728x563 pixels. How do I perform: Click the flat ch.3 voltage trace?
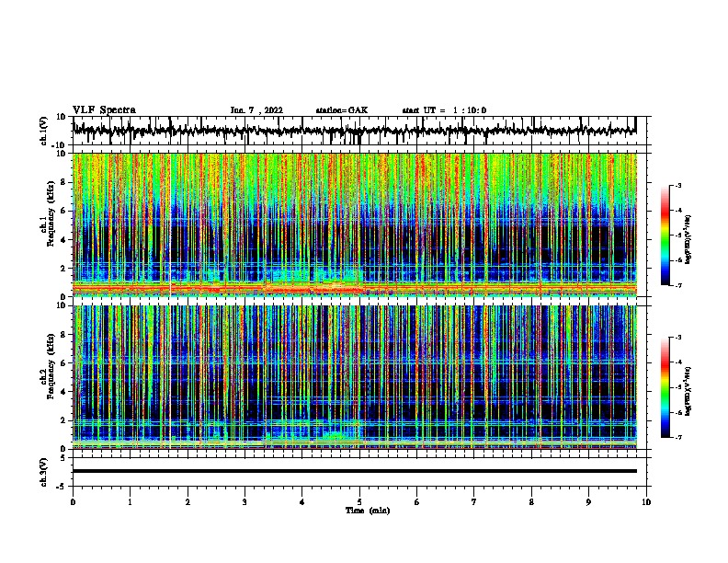[x=355, y=471]
